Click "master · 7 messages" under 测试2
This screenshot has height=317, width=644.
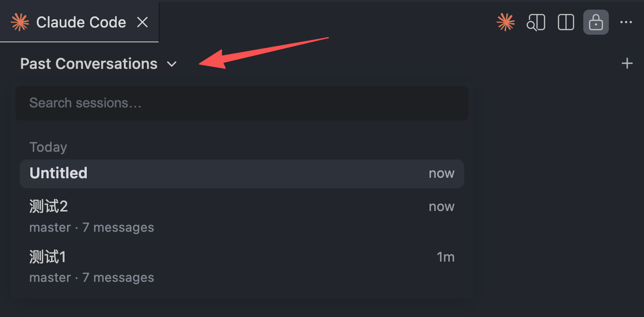click(92, 227)
